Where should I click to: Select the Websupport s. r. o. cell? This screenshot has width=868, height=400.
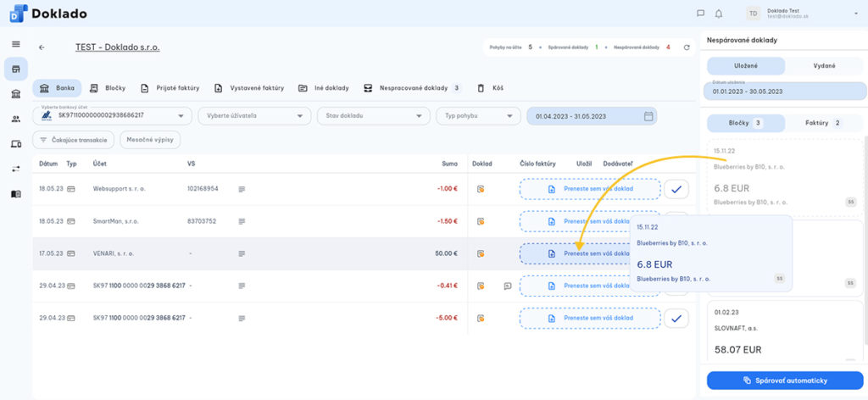[119, 189]
